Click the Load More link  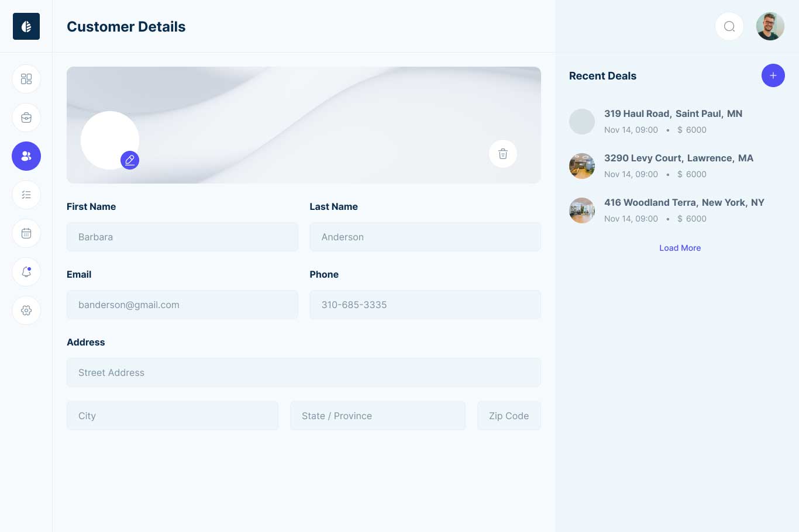680,248
